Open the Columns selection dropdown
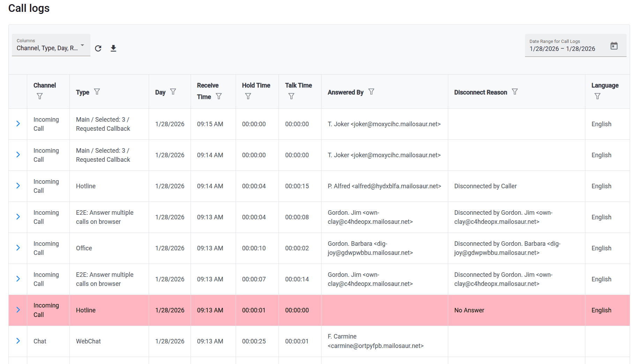The image size is (636, 364). click(x=51, y=45)
